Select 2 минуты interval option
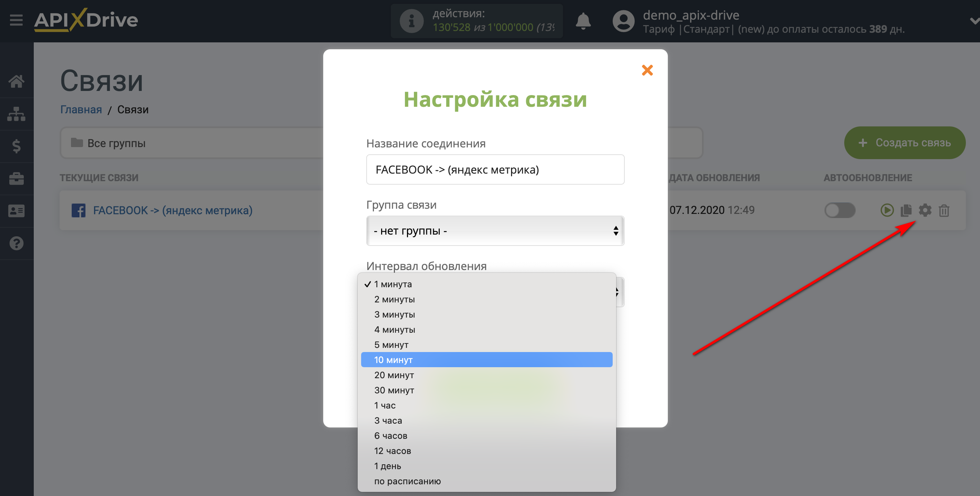 [487, 299]
